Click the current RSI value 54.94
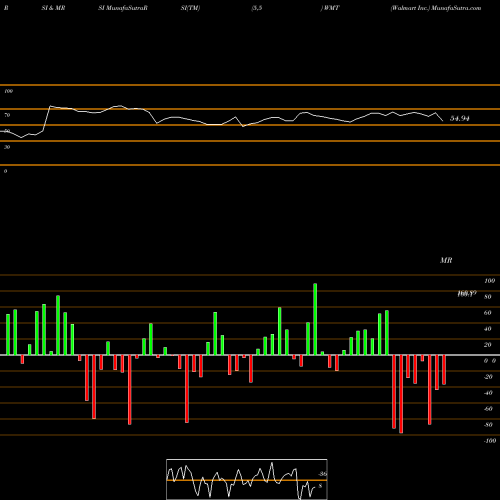This screenshot has height=500, width=500. (460, 118)
